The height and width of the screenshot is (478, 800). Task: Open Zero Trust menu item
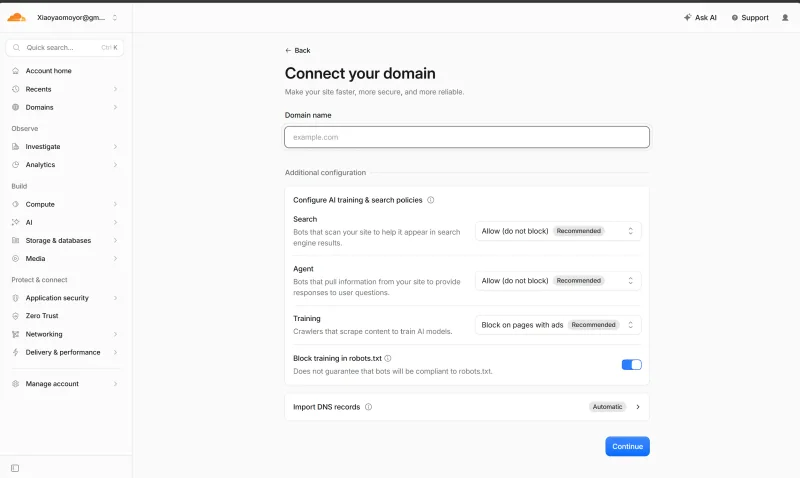click(x=65, y=316)
